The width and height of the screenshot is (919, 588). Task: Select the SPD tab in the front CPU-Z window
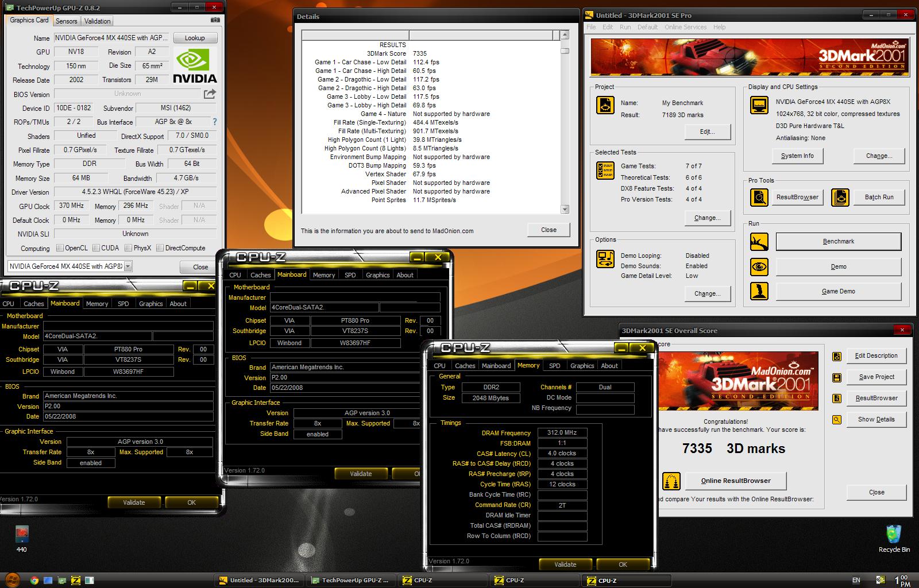point(554,366)
